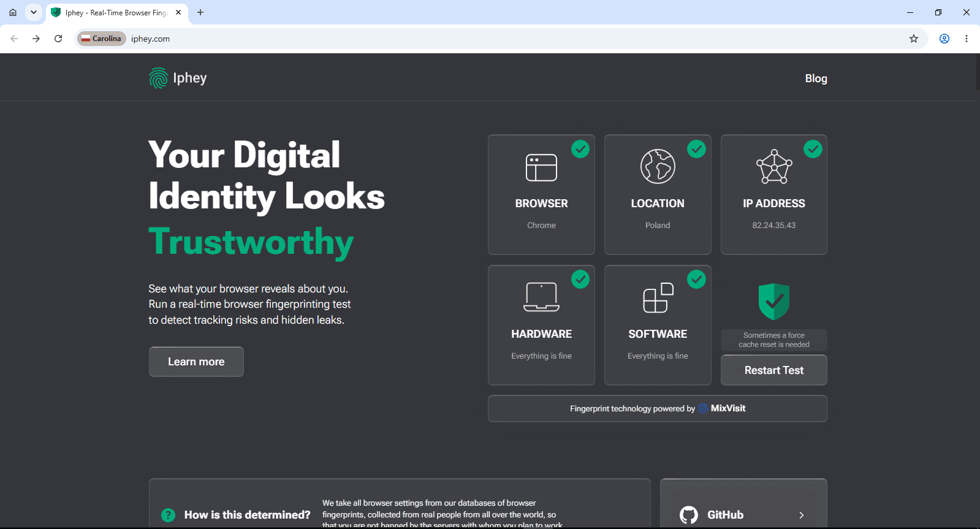This screenshot has width=980, height=529.
Task: Click the home icon in the title bar
Action: (x=13, y=12)
